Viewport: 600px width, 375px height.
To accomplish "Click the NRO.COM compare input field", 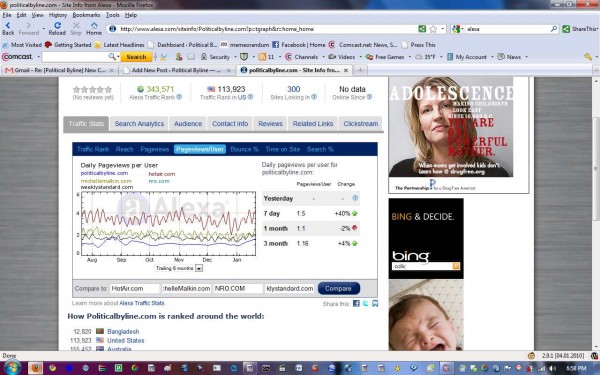I will 238,289.
